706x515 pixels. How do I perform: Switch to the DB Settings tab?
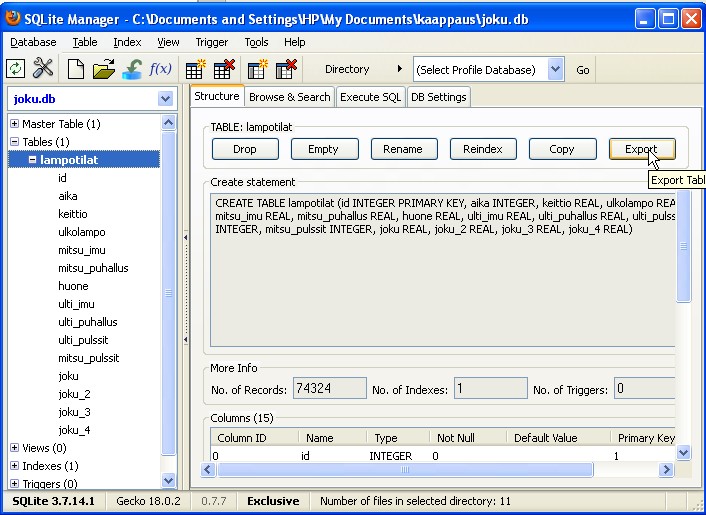click(439, 97)
